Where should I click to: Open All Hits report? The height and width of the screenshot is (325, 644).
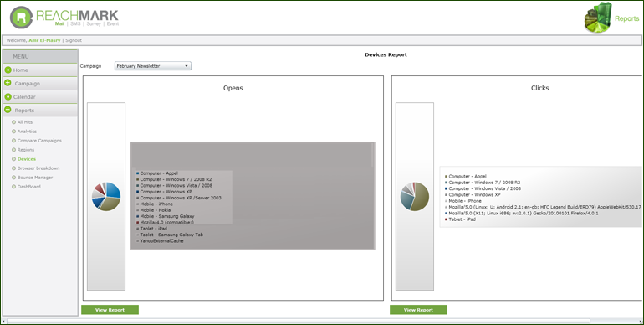click(24, 122)
